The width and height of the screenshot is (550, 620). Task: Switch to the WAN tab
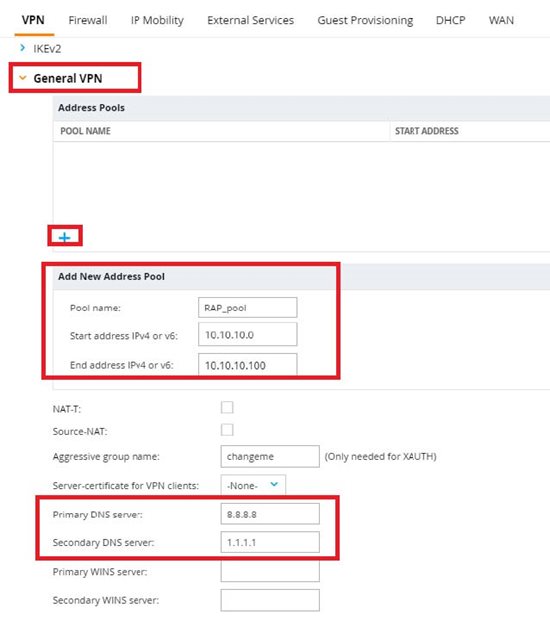coord(501,20)
